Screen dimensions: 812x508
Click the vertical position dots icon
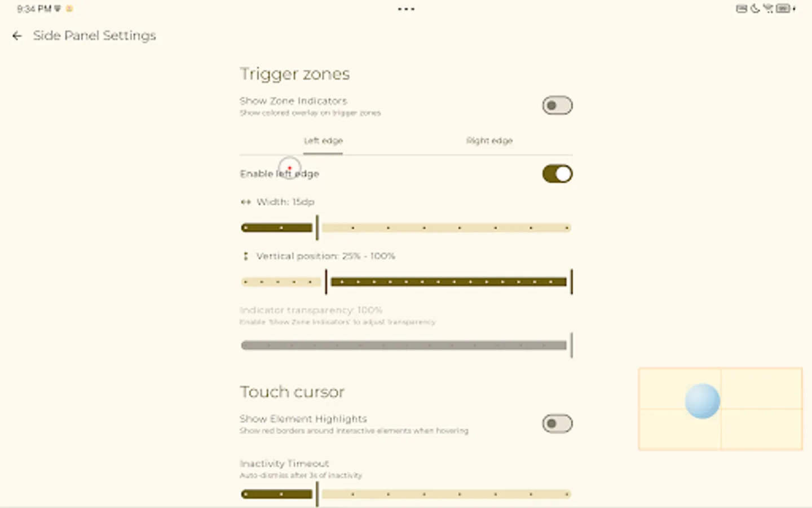[245, 256]
